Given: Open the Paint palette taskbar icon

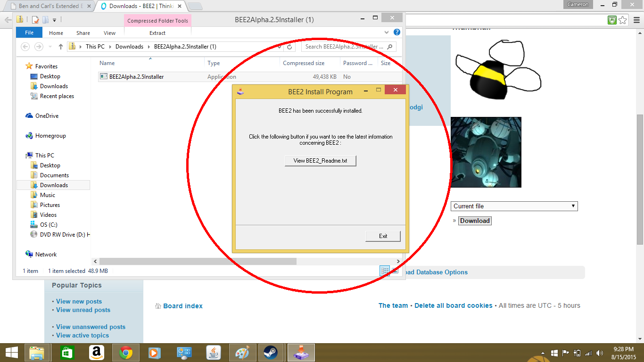Looking at the screenshot, I should click(242, 353).
